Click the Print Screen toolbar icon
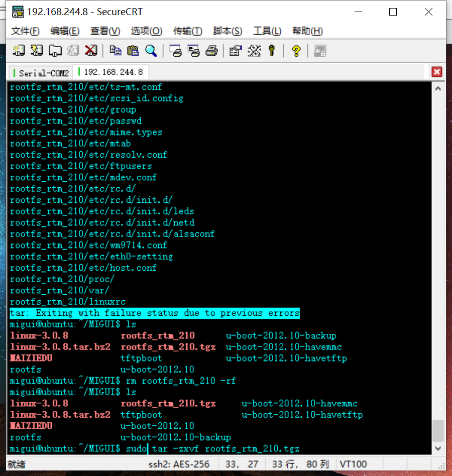 [x=175, y=51]
